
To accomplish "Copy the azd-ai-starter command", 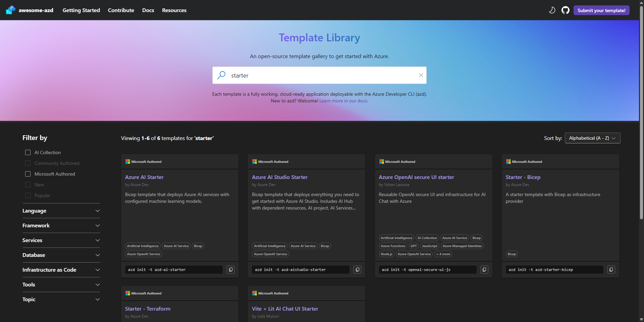I will coord(230,269).
